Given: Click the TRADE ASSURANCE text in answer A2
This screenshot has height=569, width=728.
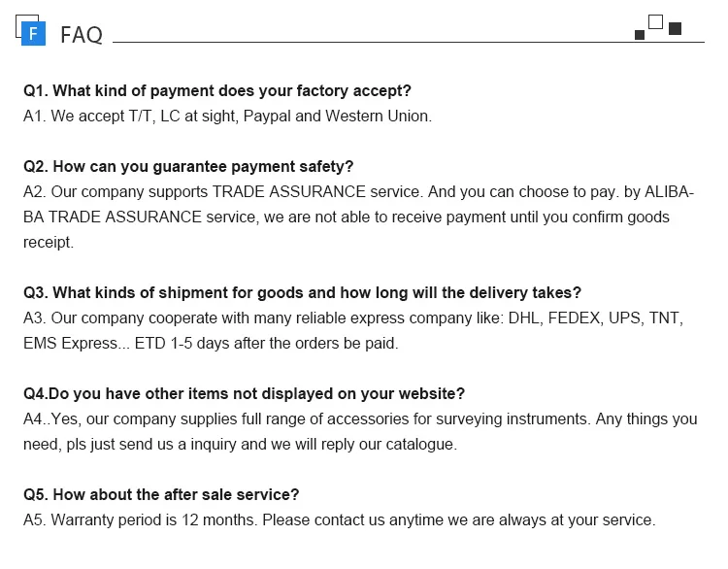Looking at the screenshot, I should 289,192.
